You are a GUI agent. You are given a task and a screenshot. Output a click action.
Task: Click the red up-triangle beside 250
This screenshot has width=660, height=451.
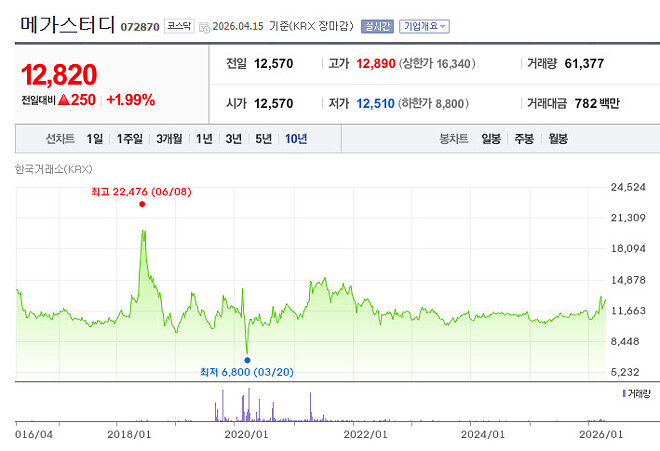[64, 100]
